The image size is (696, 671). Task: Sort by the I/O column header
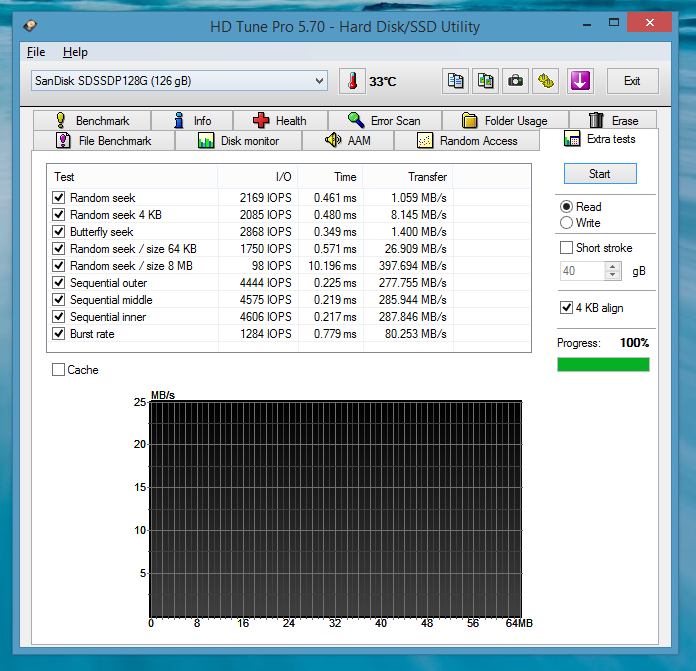click(258, 177)
